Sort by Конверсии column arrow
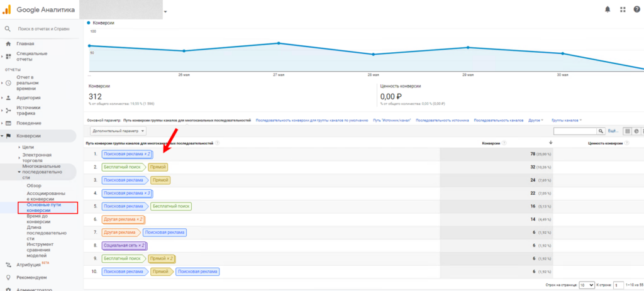 pyautogui.click(x=550, y=143)
